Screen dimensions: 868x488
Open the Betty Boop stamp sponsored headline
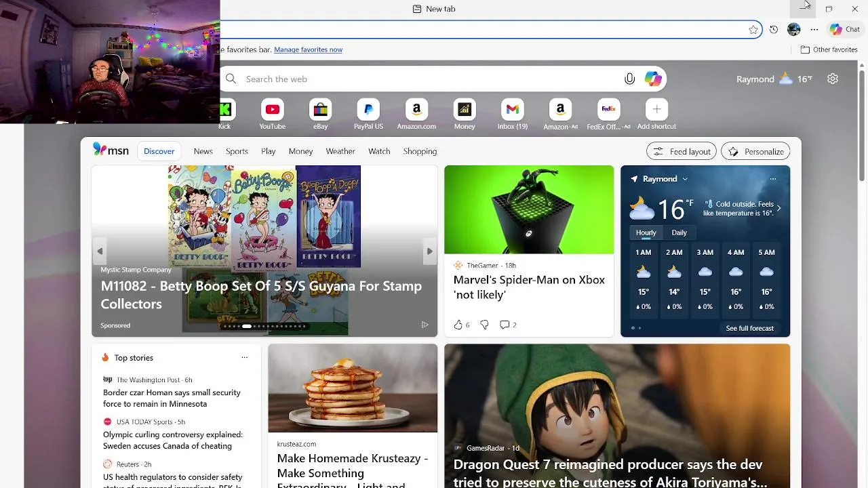[261, 295]
